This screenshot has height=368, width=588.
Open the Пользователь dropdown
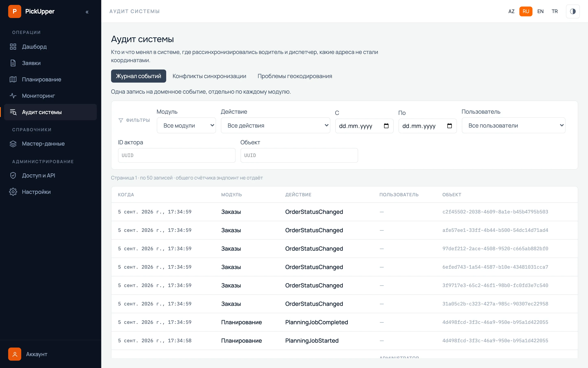tap(513, 126)
